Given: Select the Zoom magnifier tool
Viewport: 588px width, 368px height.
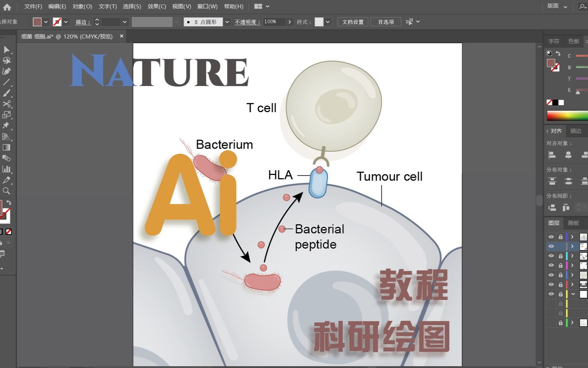Looking at the screenshot, I should click(x=6, y=191).
